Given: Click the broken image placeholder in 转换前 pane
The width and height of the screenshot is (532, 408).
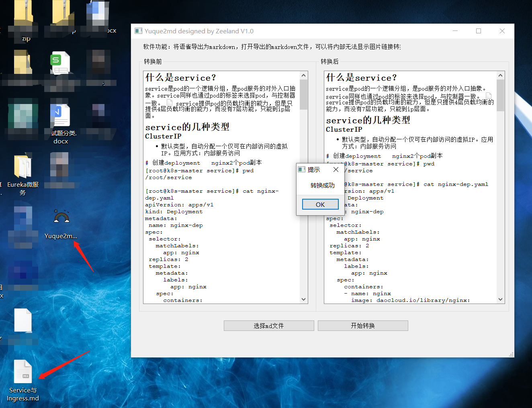Looking at the screenshot, I should [x=170, y=103].
